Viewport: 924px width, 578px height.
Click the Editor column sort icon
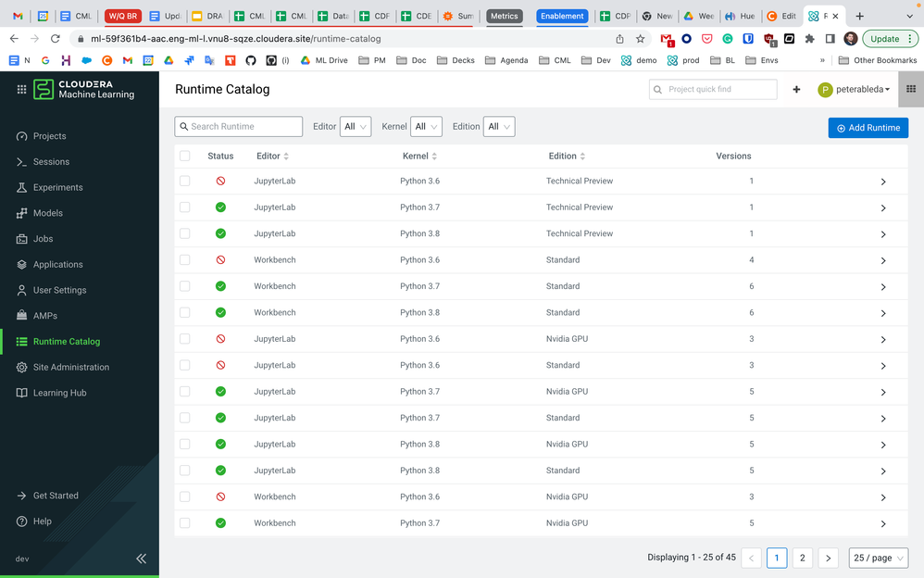click(286, 157)
